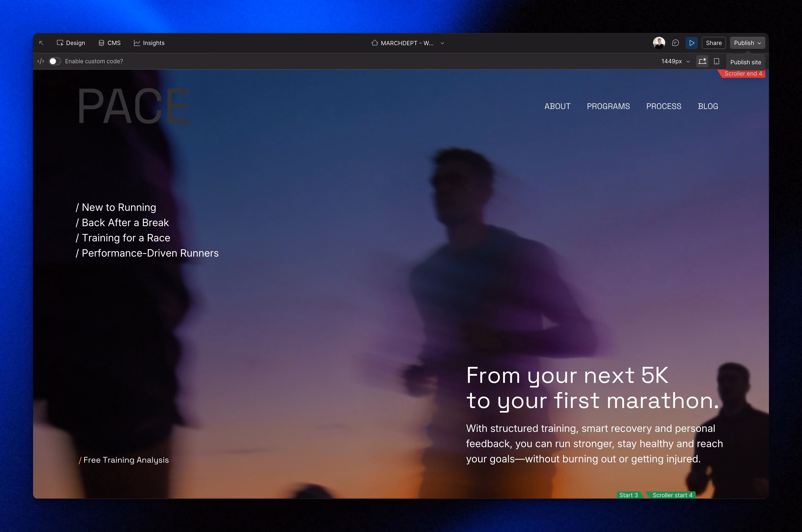Click the BLOG navigation link
This screenshot has width=802, height=532.
click(708, 106)
